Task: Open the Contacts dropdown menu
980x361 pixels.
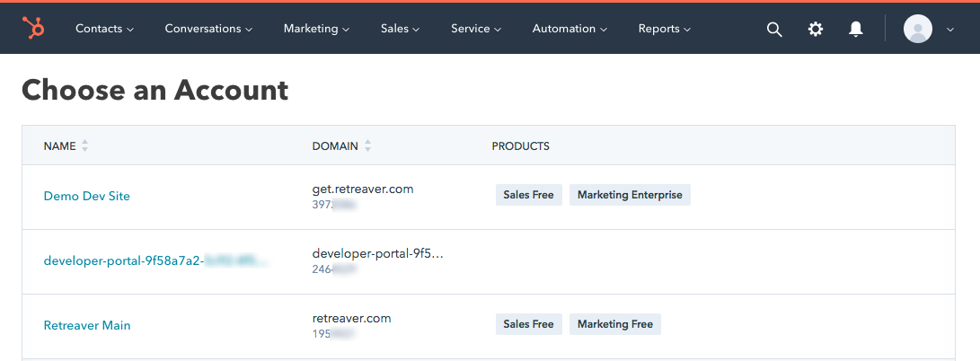Action: click(104, 29)
